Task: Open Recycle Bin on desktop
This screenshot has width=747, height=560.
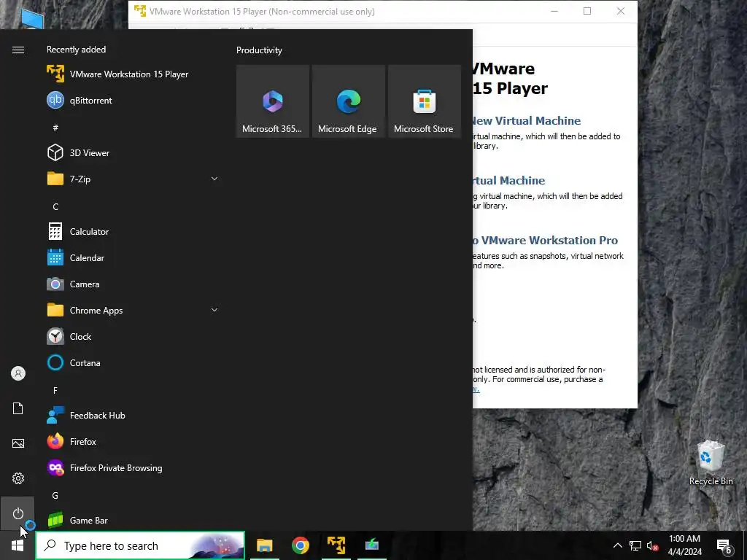Action: [711, 462]
